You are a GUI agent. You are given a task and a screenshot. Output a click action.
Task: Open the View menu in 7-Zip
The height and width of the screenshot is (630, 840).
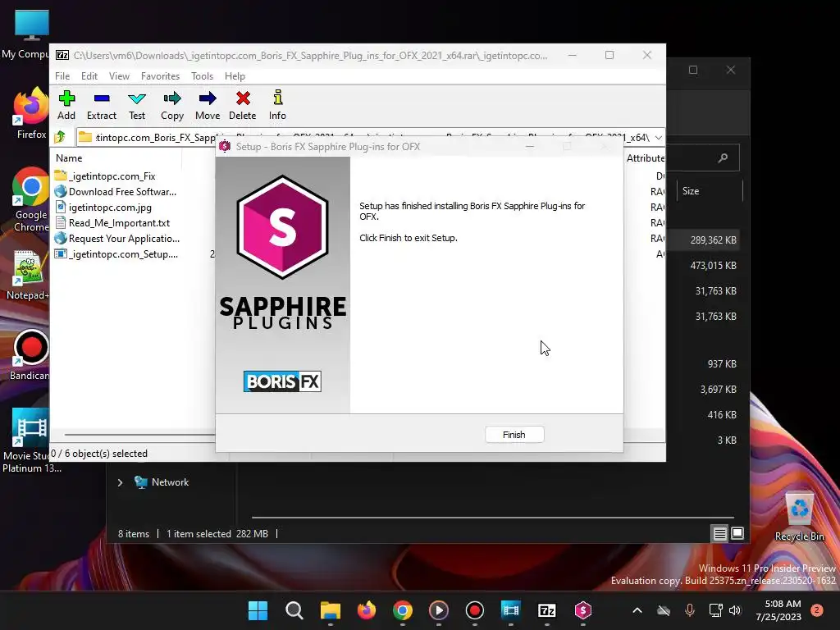pos(119,76)
